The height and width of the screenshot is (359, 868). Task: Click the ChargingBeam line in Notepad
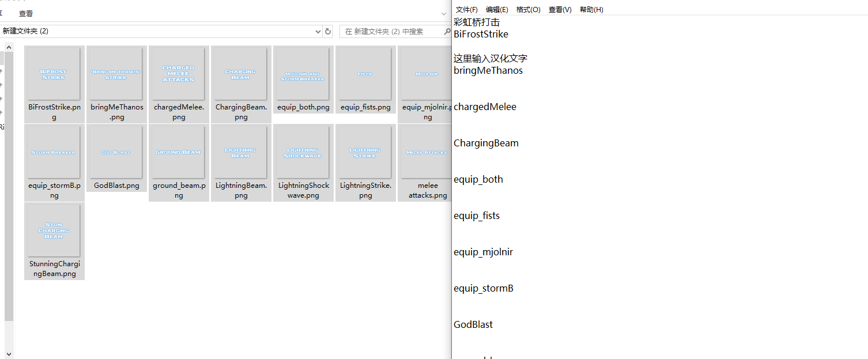(486, 143)
